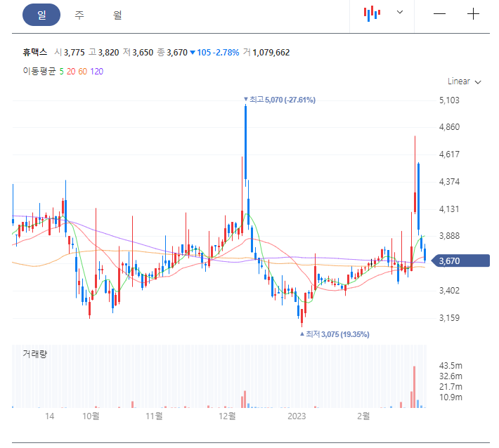Click the 휴맥스 stock name
Viewport: 499px width, 448px height.
click(x=34, y=52)
